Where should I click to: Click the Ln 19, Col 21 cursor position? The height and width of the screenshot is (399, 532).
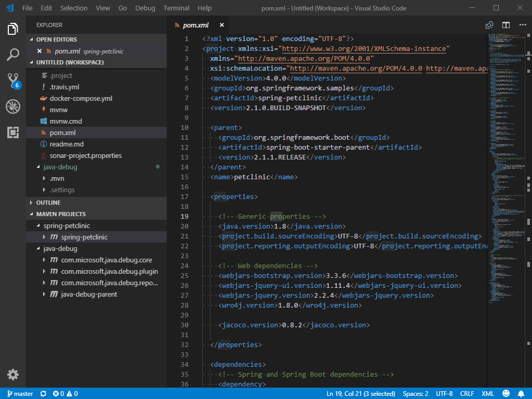click(x=361, y=394)
